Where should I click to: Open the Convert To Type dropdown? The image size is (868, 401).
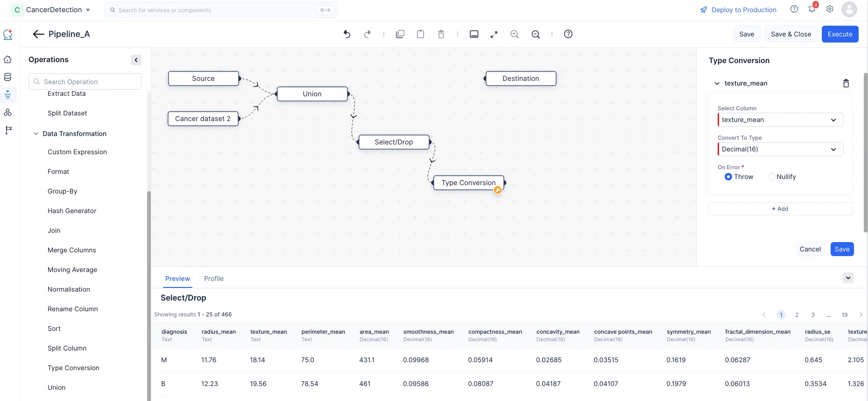pyautogui.click(x=780, y=149)
